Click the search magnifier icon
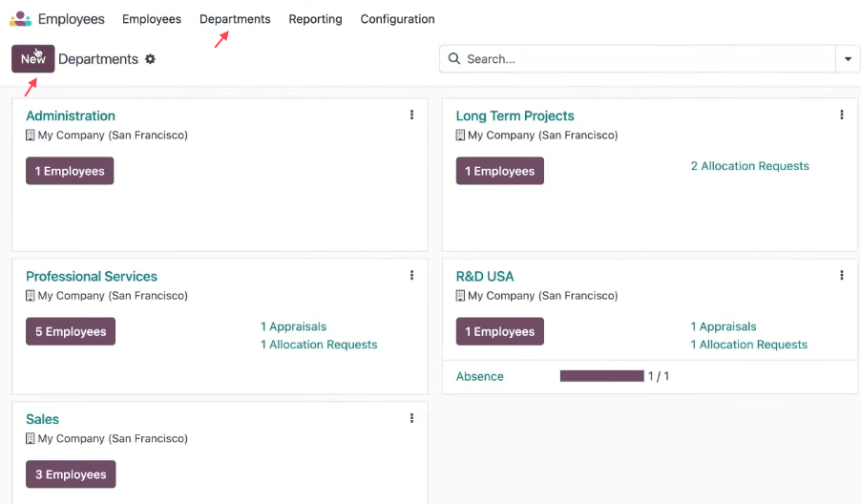Image resolution: width=861 pixels, height=504 pixels. coord(454,59)
